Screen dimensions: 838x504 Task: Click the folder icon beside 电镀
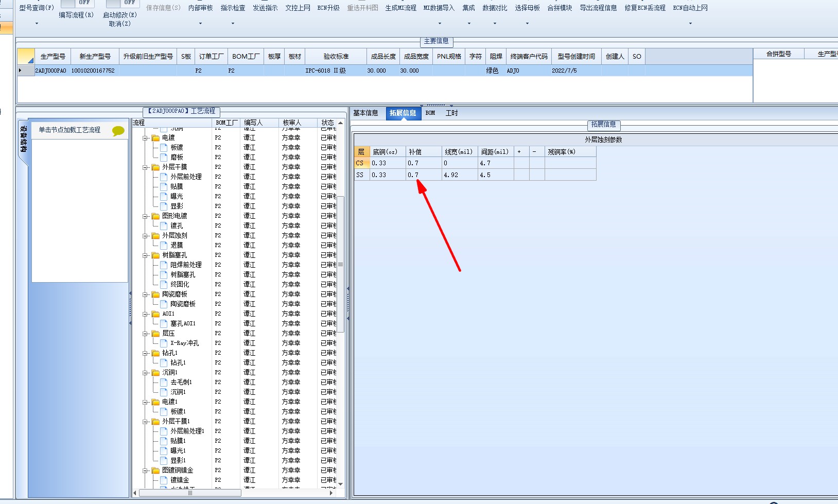[x=155, y=138]
